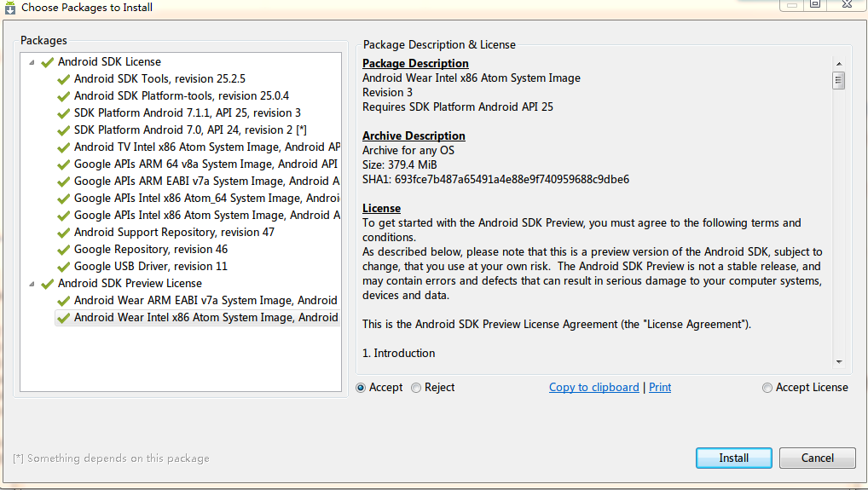Select SDK Platform Android 7.1.1, API 25 row
This screenshot has height=490, width=868.
187,112
